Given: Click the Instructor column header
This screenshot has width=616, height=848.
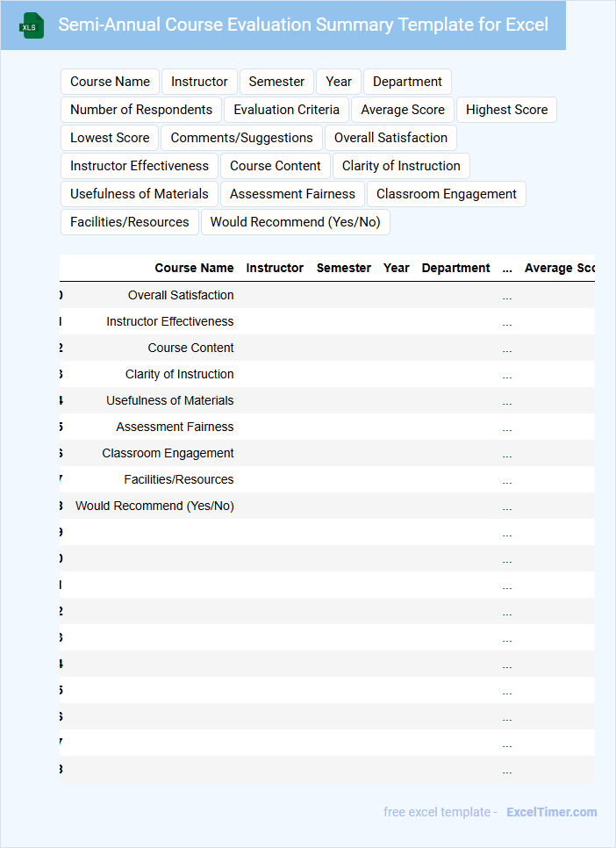Looking at the screenshot, I should click(x=275, y=269).
